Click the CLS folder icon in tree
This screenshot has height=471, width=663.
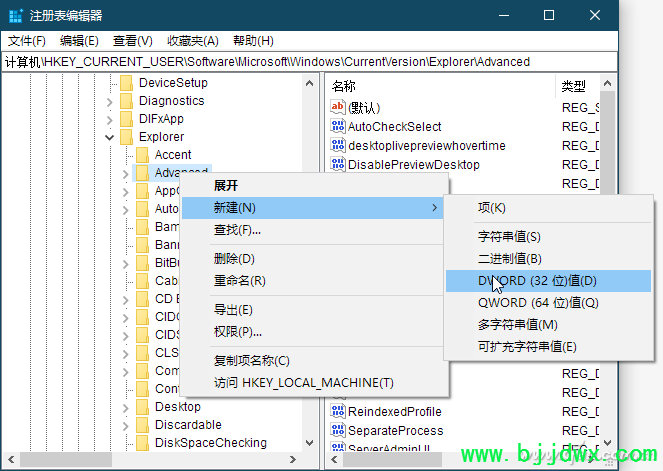[142, 353]
